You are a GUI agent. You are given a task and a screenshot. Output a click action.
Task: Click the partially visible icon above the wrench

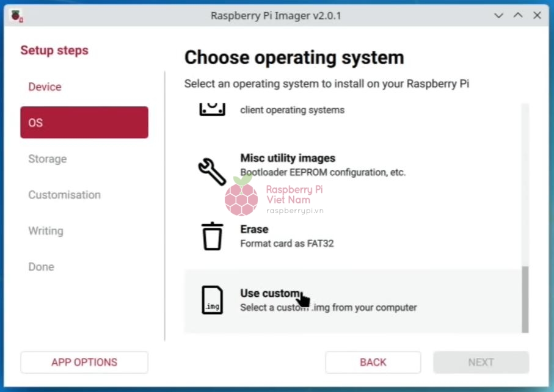[x=212, y=109]
